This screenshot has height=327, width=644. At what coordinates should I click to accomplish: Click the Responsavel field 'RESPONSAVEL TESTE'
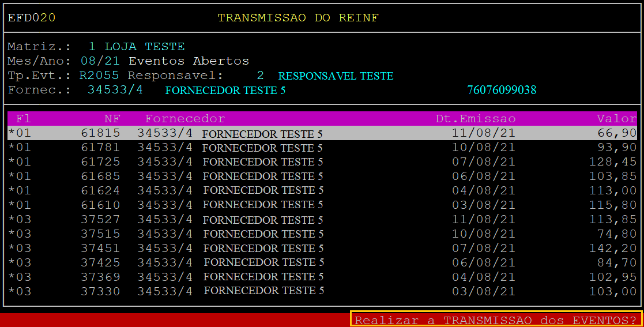pyautogui.click(x=336, y=76)
